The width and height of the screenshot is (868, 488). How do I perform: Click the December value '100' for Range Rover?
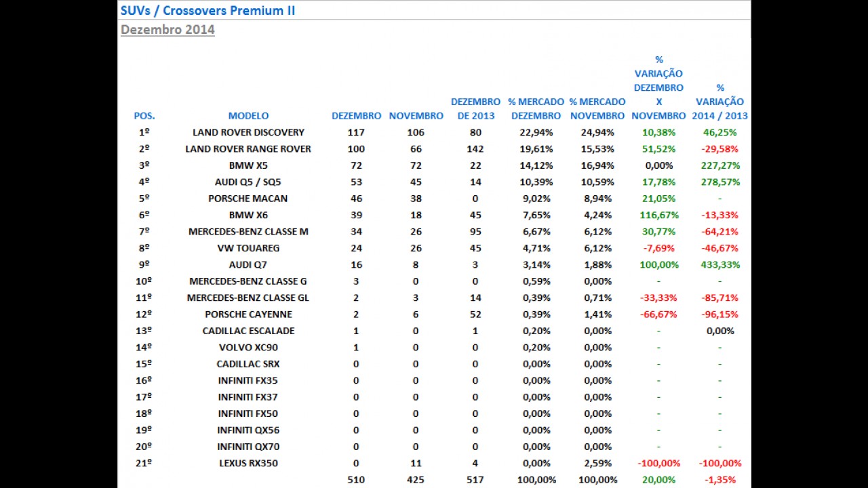tap(356, 149)
